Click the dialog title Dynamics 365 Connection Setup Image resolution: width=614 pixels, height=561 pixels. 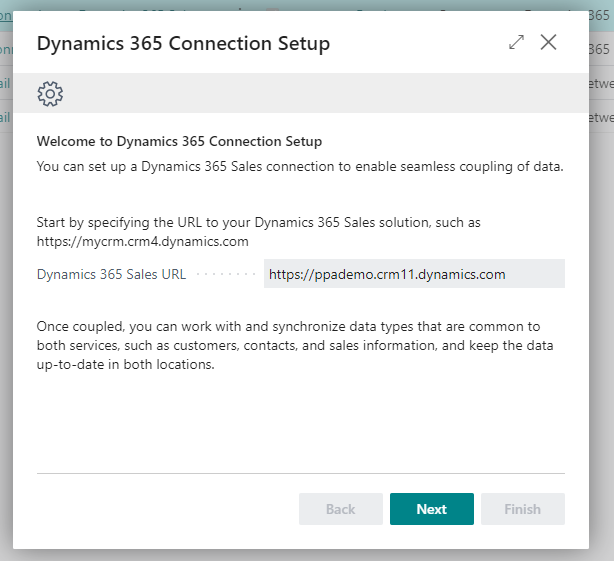tap(183, 43)
